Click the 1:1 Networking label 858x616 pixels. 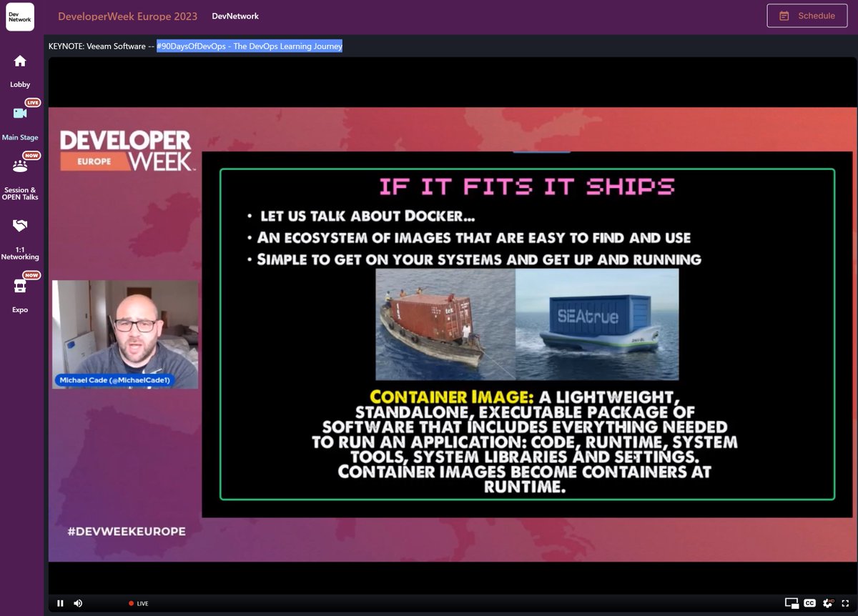tap(20, 253)
